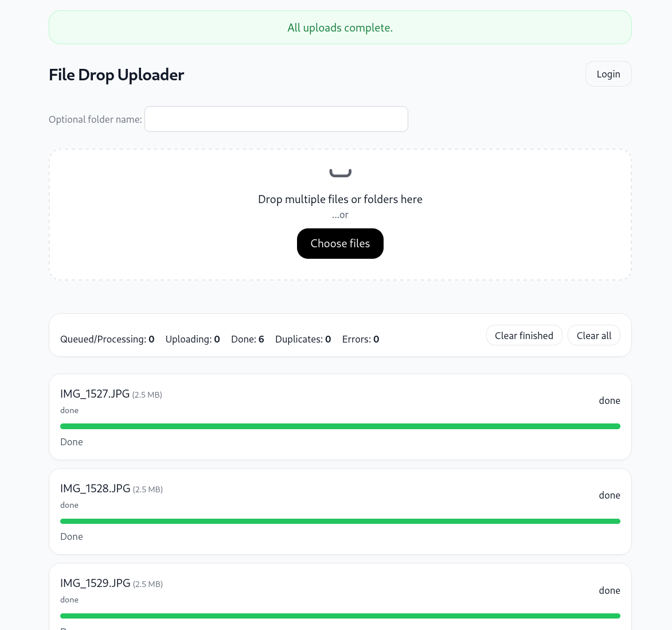Click the File Drop Uploader heading
Viewport: 672px width, 630px height.
[116, 75]
